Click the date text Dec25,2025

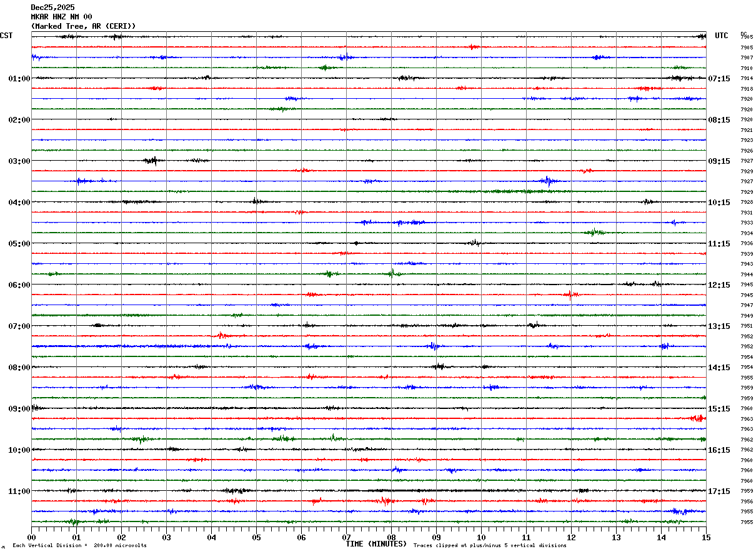coord(52,8)
